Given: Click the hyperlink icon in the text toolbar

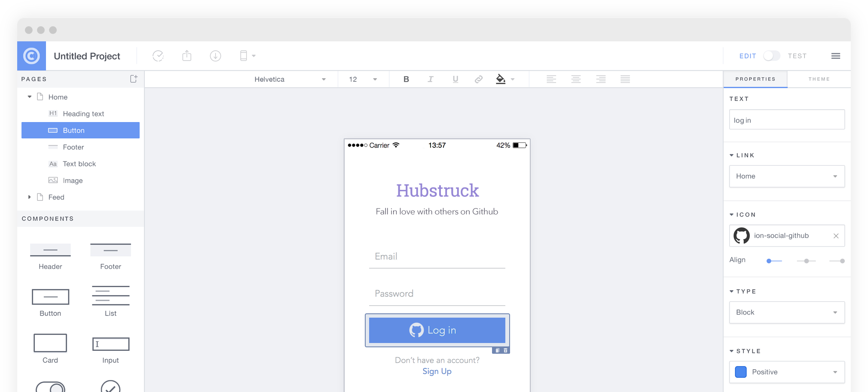Looking at the screenshot, I should tap(478, 79).
